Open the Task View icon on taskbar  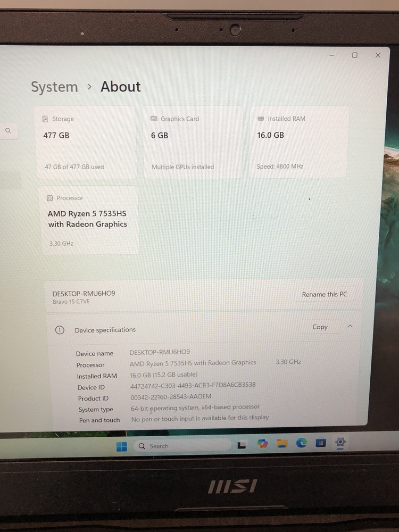click(x=242, y=444)
